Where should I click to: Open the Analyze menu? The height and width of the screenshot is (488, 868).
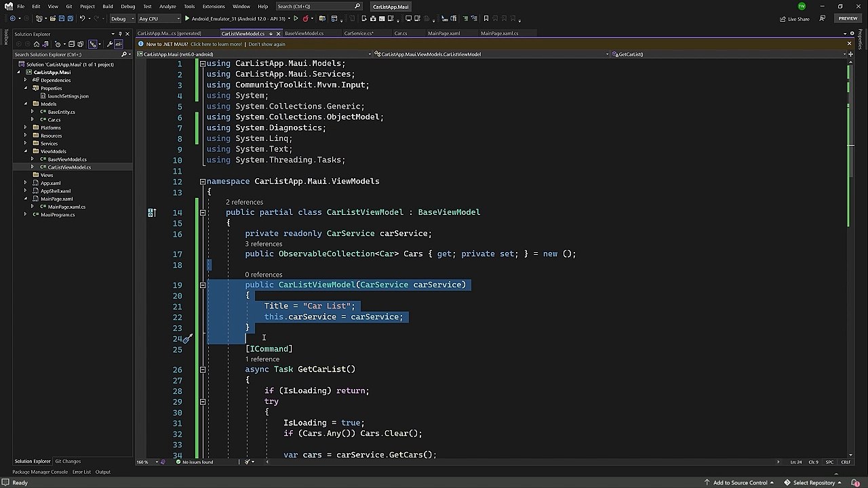pos(167,6)
